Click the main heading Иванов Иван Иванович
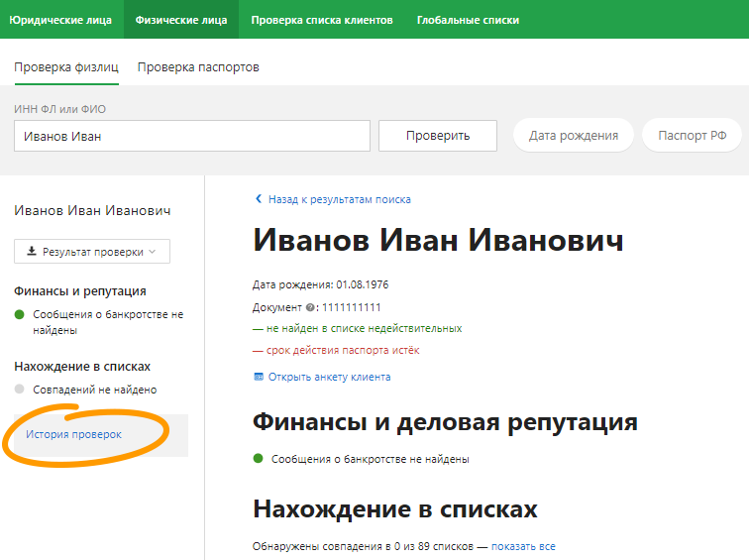The width and height of the screenshot is (749, 560). point(438,240)
